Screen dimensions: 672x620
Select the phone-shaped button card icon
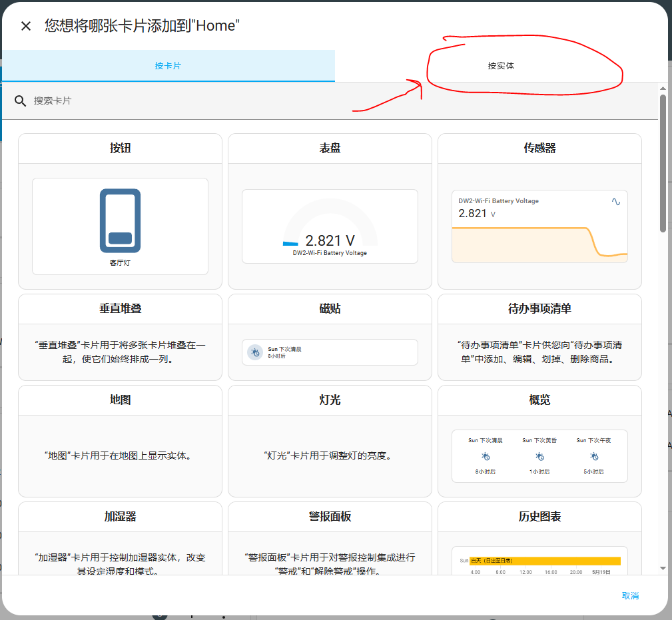pos(120,220)
